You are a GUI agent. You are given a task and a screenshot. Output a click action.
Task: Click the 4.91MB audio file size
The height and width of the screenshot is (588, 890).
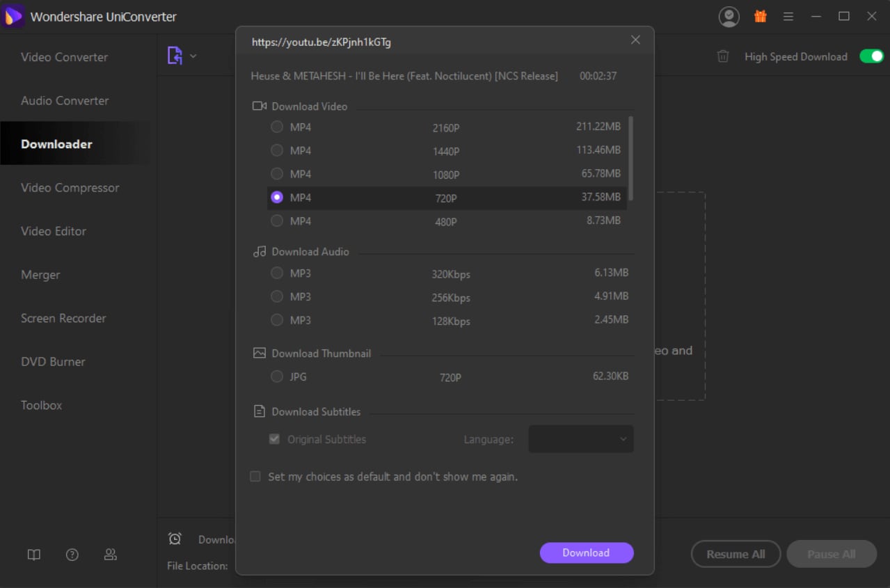click(x=612, y=296)
